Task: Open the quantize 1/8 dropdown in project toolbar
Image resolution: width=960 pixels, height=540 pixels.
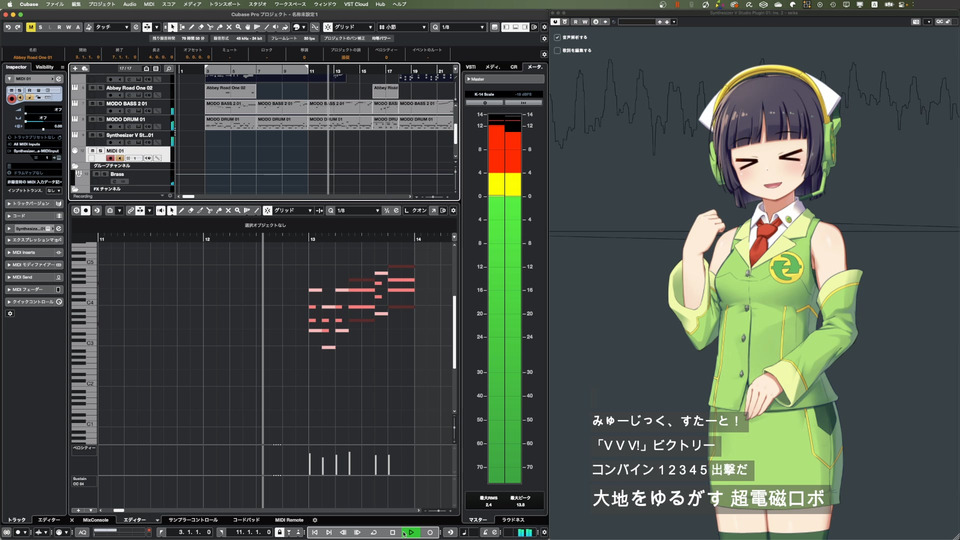Action: (463, 27)
